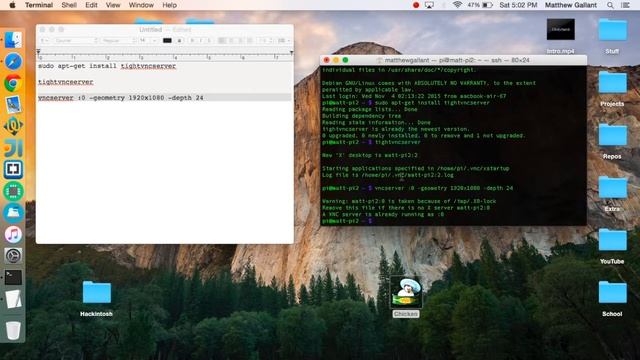Center text in TextEdit
Image resolution: width=640 pixels, height=360 pixels.
point(231,40)
